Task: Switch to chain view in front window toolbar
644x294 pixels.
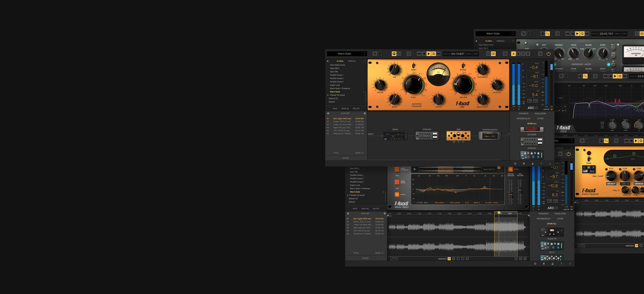Action: tap(394, 54)
